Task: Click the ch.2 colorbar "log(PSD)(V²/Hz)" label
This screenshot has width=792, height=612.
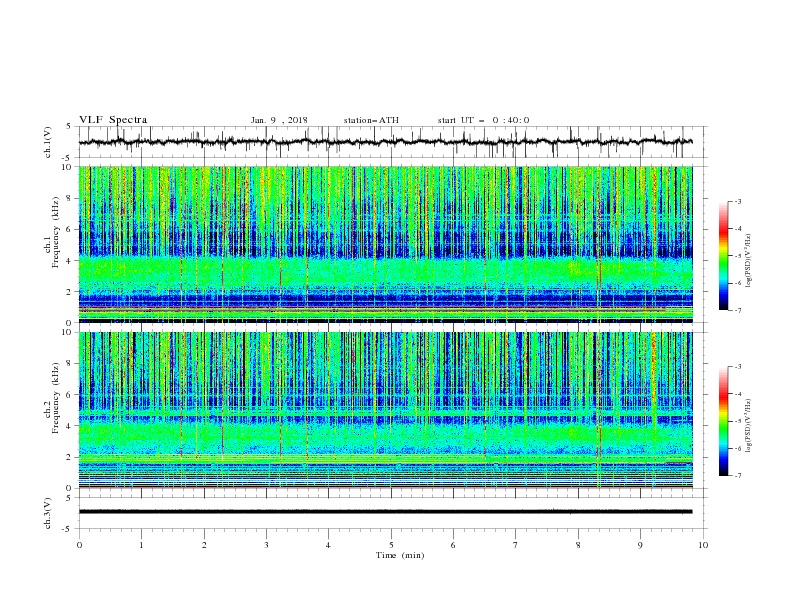Action: (x=749, y=425)
